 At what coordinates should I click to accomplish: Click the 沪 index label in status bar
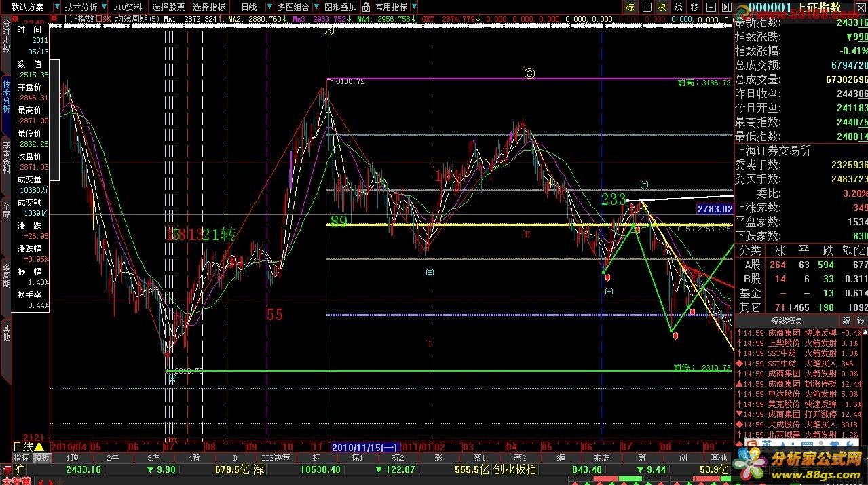click(20, 469)
